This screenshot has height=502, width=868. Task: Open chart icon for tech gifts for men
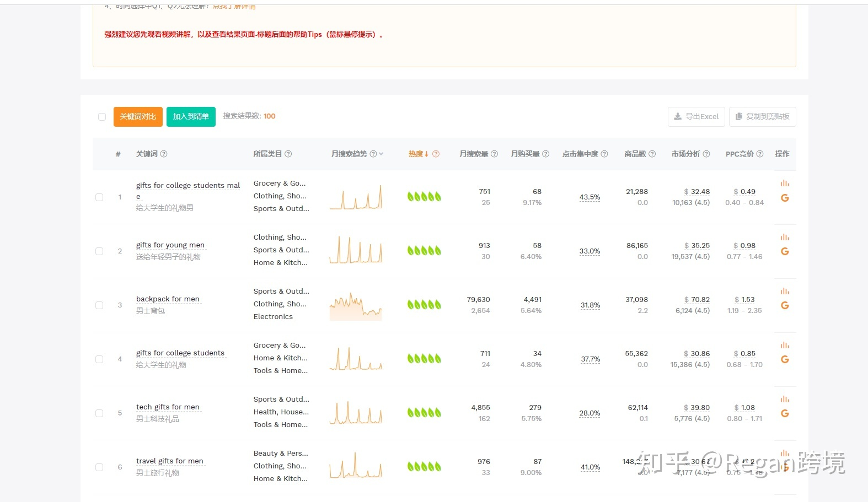(785, 400)
